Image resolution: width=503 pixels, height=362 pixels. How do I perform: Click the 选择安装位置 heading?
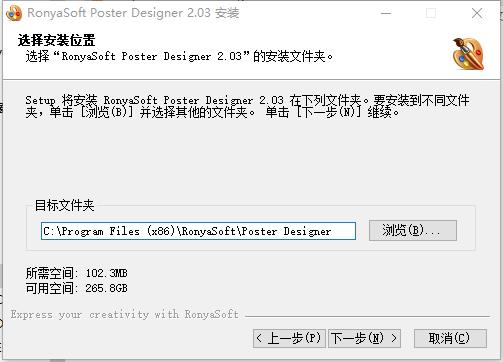coord(57,40)
